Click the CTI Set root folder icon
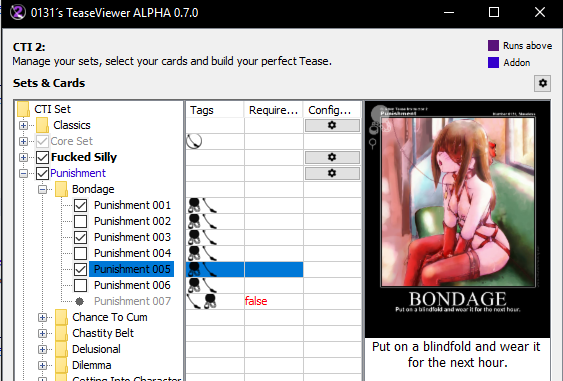This screenshot has width=563, height=381. coord(23,109)
